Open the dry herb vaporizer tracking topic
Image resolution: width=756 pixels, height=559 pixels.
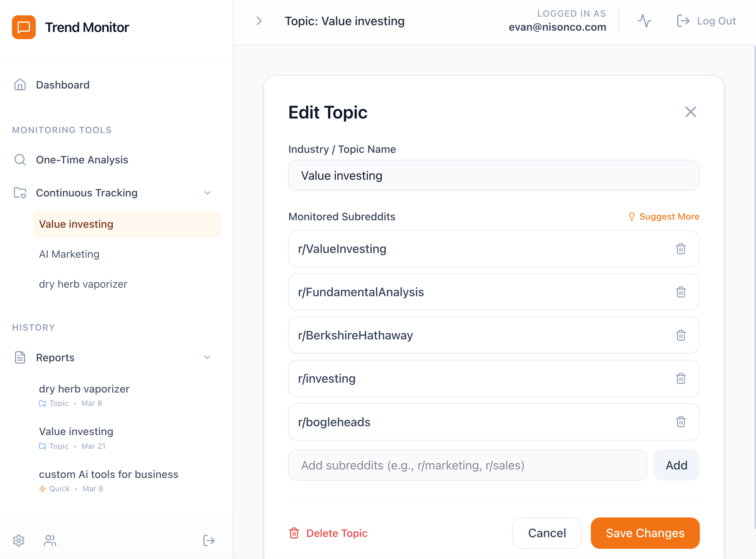click(x=83, y=284)
